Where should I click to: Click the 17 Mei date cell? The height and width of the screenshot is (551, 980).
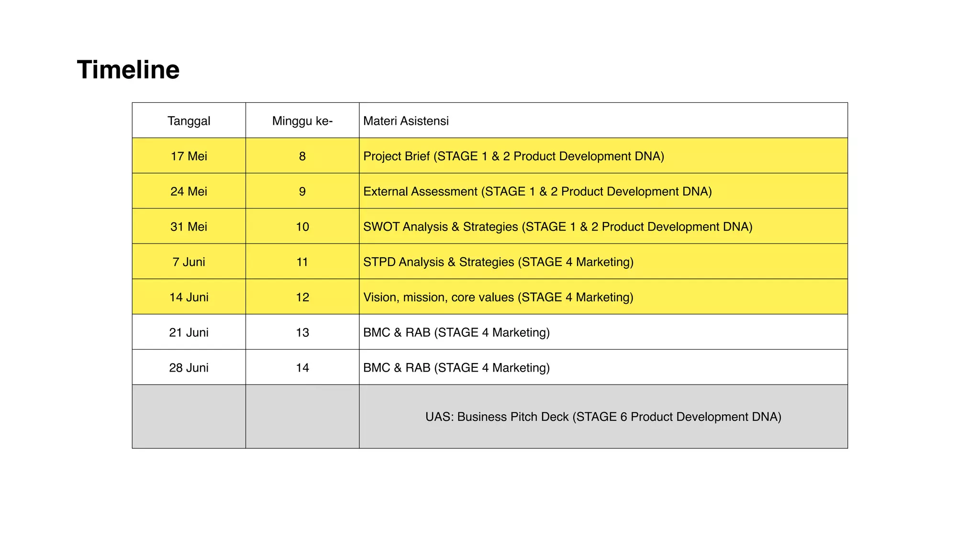189,156
